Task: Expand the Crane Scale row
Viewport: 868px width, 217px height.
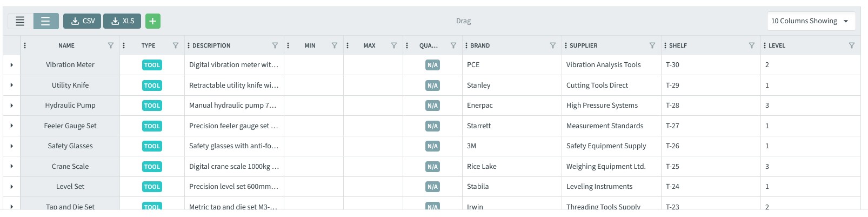Action: (11, 167)
